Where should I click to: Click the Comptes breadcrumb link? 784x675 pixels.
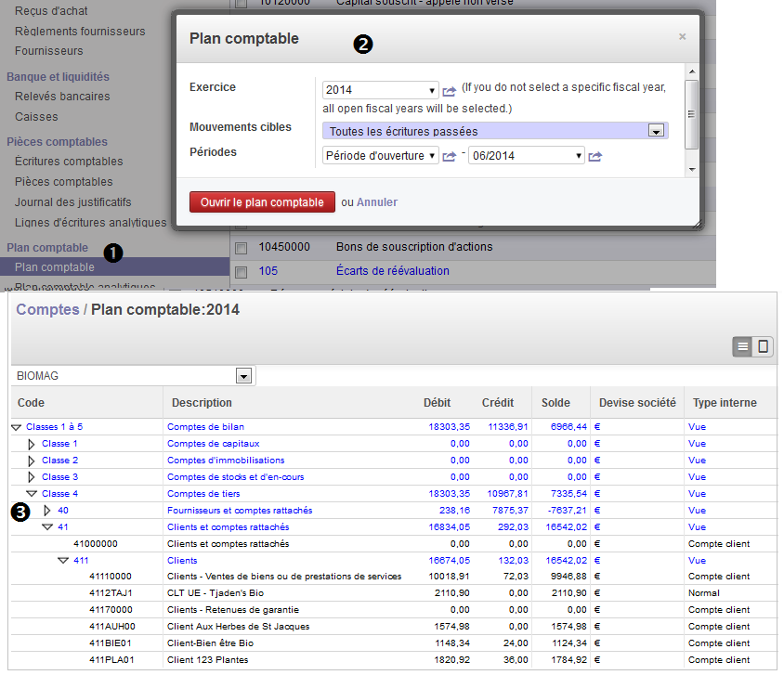point(47,310)
